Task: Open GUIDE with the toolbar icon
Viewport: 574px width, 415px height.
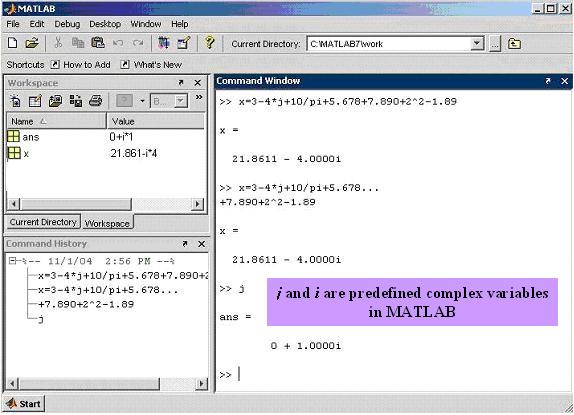Action: (x=183, y=43)
